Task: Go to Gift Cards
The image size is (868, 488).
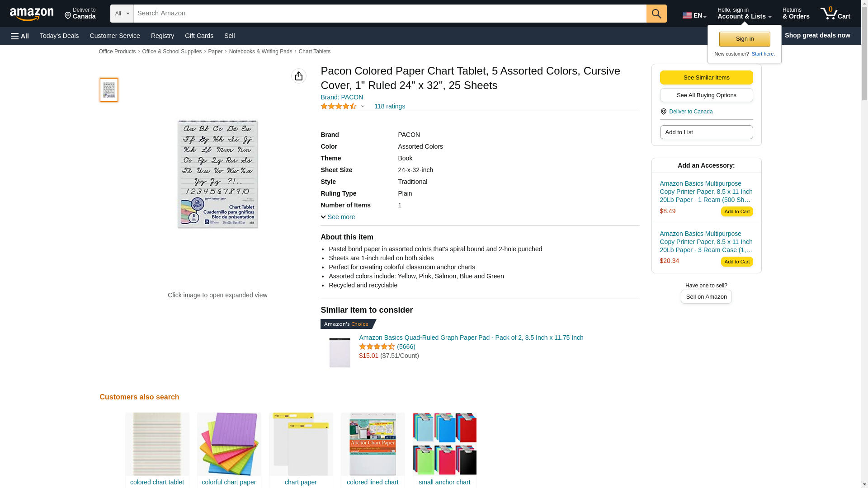Action: click(x=199, y=36)
